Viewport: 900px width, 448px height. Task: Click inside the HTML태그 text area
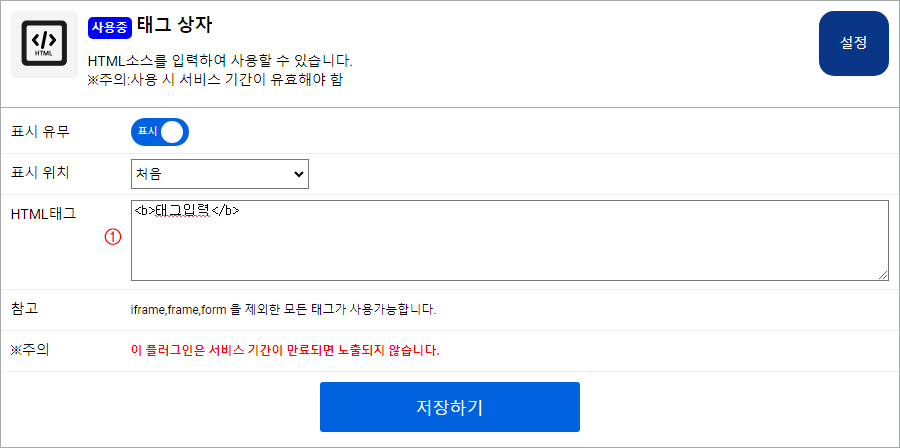[x=509, y=240]
